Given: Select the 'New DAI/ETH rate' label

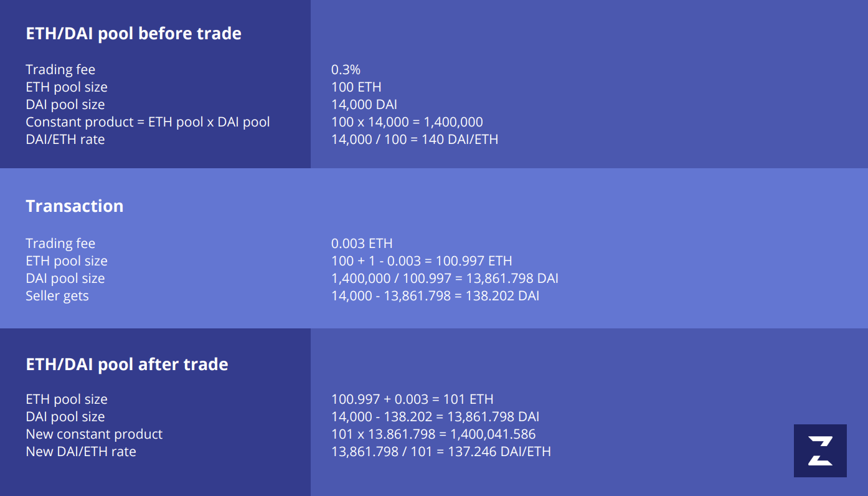Looking at the screenshot, I should point(81,452).
